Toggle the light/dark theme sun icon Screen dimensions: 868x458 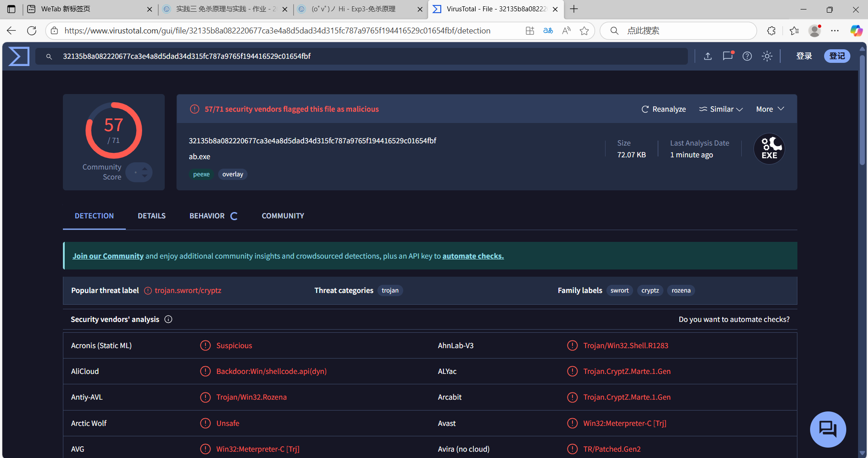(767, 56)
